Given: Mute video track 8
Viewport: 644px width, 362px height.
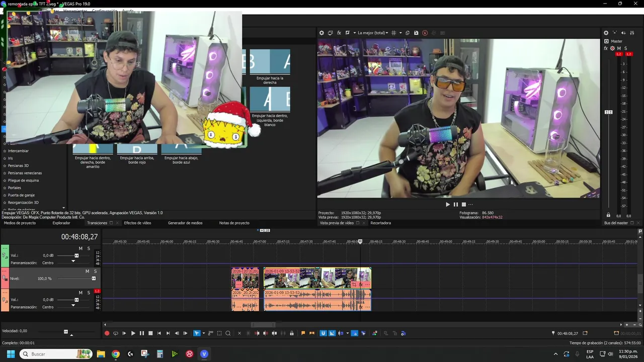Looking at the screenshot, I should click(87, 271).
